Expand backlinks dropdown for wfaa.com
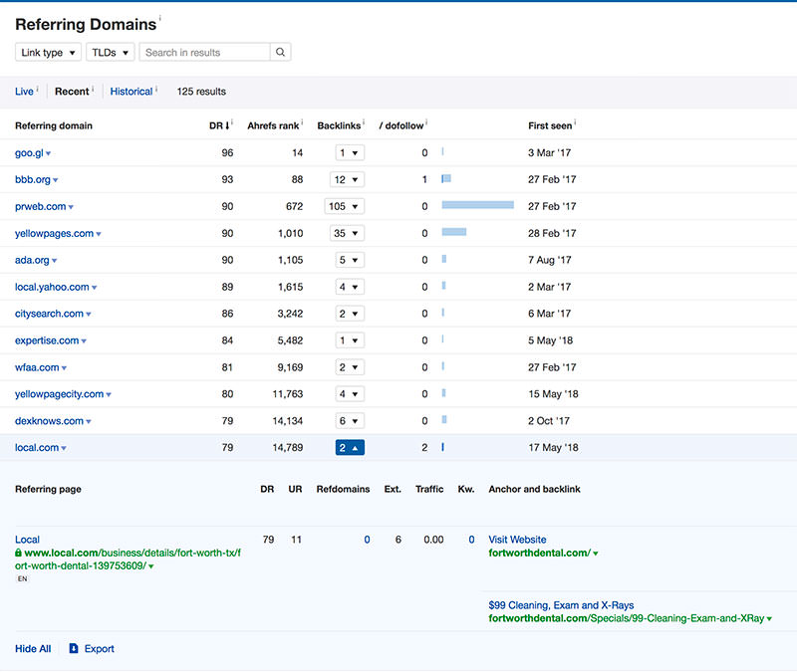 tap(350, 367)
